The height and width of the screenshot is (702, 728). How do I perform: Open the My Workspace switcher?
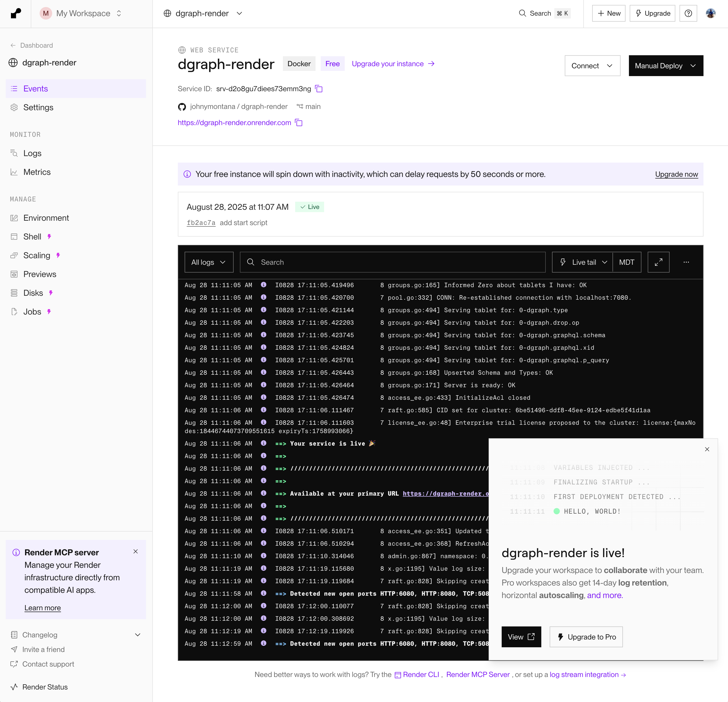pos(81,13)
